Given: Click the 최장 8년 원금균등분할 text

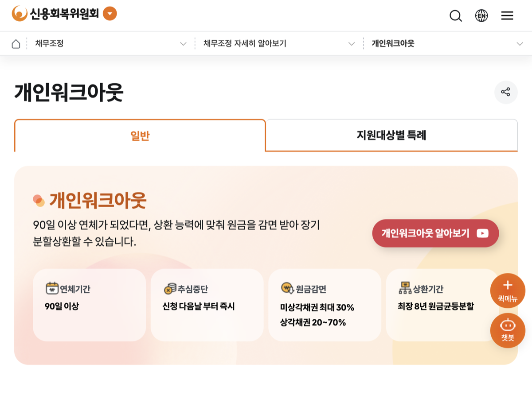Looking at the screenshot, I should pyautogui.click(x=436, y=306).
